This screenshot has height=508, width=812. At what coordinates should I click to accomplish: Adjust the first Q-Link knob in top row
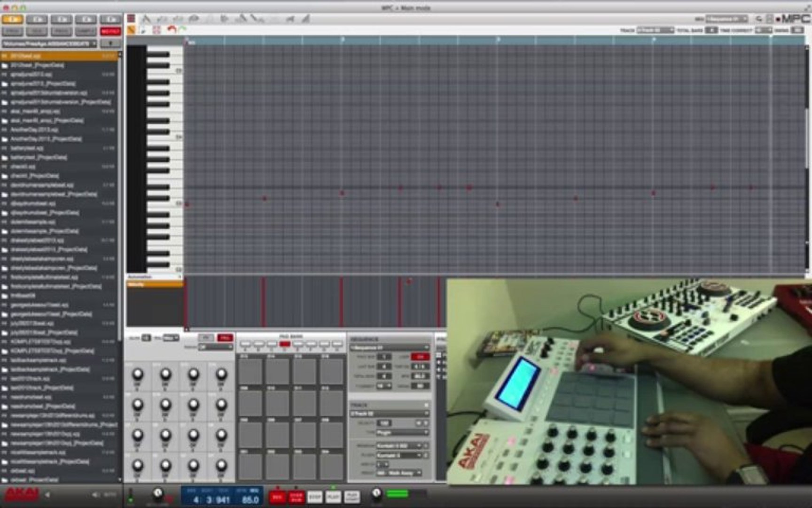click(137, 375)
